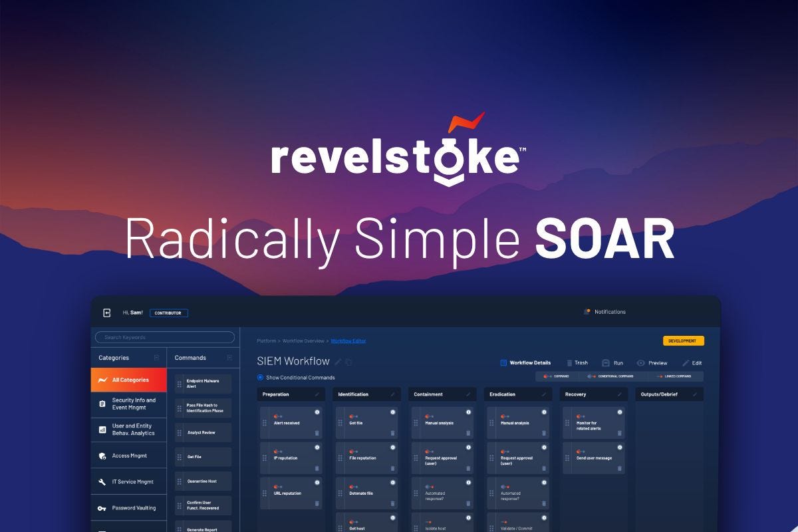Show info for Eradication Manual analysis card

click(x=544, y=412)
